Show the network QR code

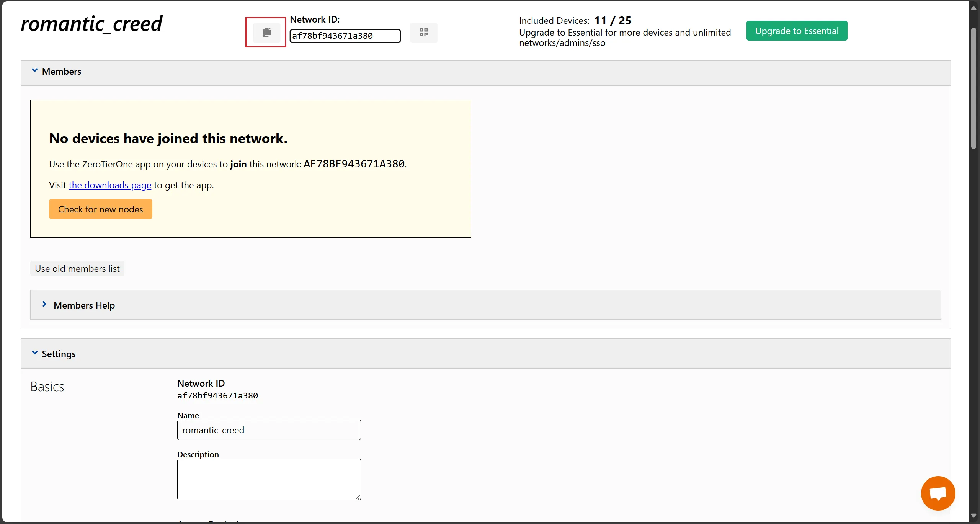pos(423,33)
